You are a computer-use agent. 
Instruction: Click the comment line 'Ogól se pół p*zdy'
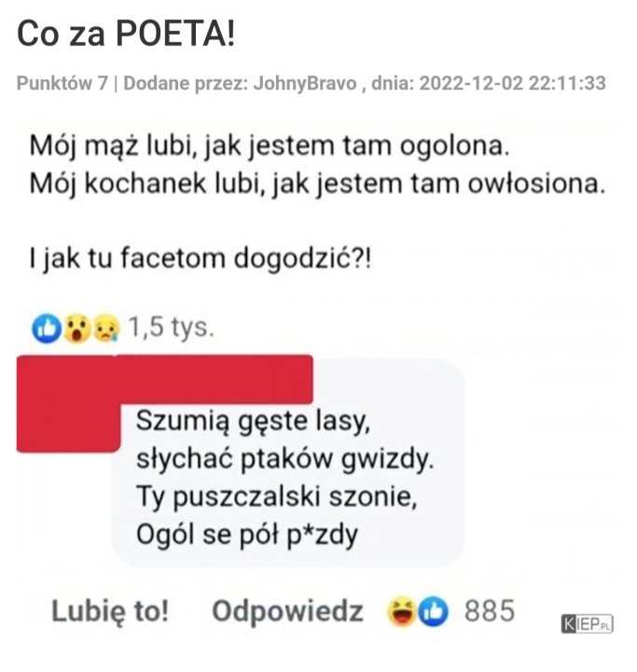click(247, 535)
